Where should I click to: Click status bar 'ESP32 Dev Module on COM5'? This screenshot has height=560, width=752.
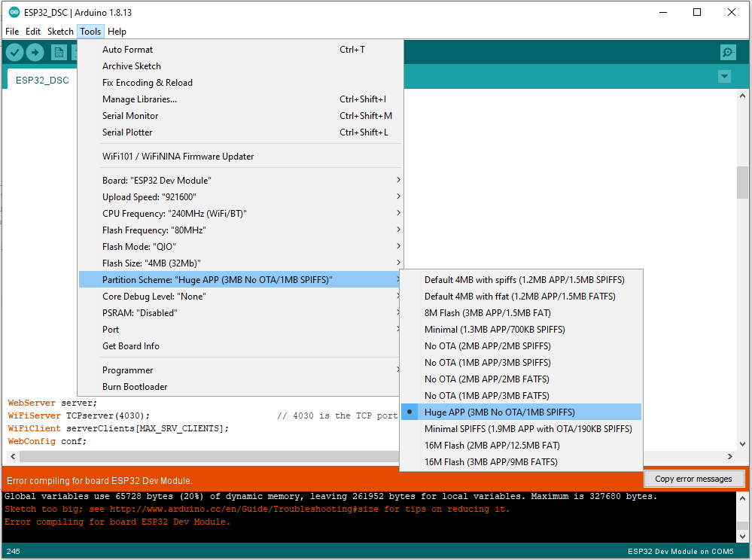[x=680, y=552]
